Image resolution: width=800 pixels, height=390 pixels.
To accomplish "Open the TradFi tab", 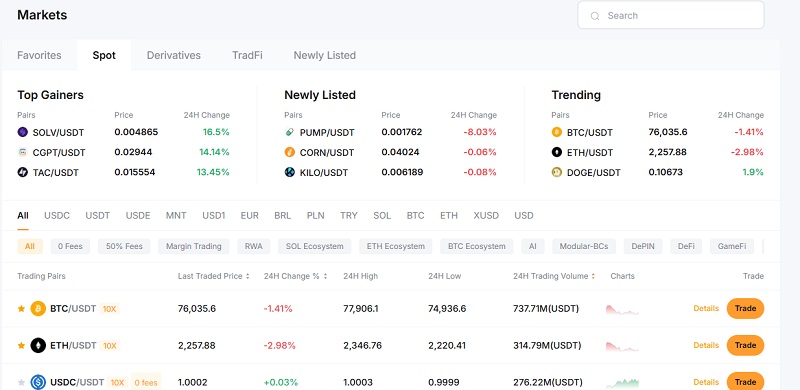I will (247, 55).
